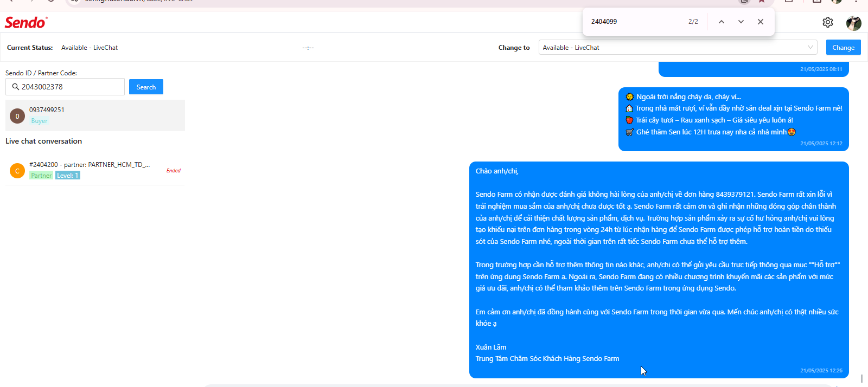Click the house emoji in promo message
868x387 pixels.
[629, 108]
